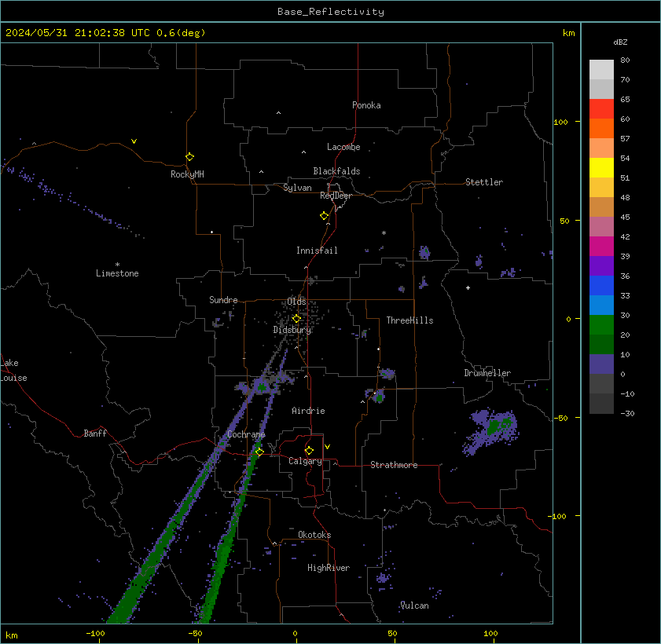The width and height of the screenshot is (661, 644).
Task: Select the yellow V marker northwest of RockyMH
Action: click(x=134, y=141)
